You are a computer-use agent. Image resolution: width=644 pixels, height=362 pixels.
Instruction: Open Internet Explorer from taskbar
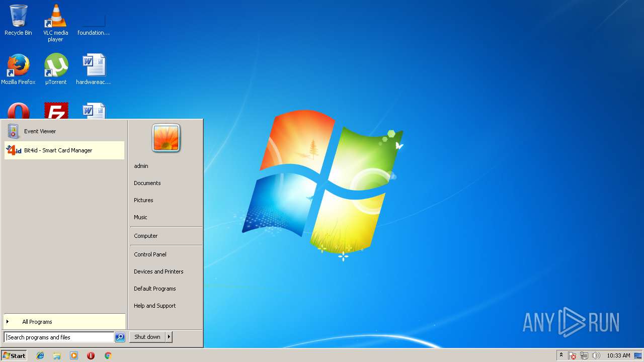tap(40, 355)
